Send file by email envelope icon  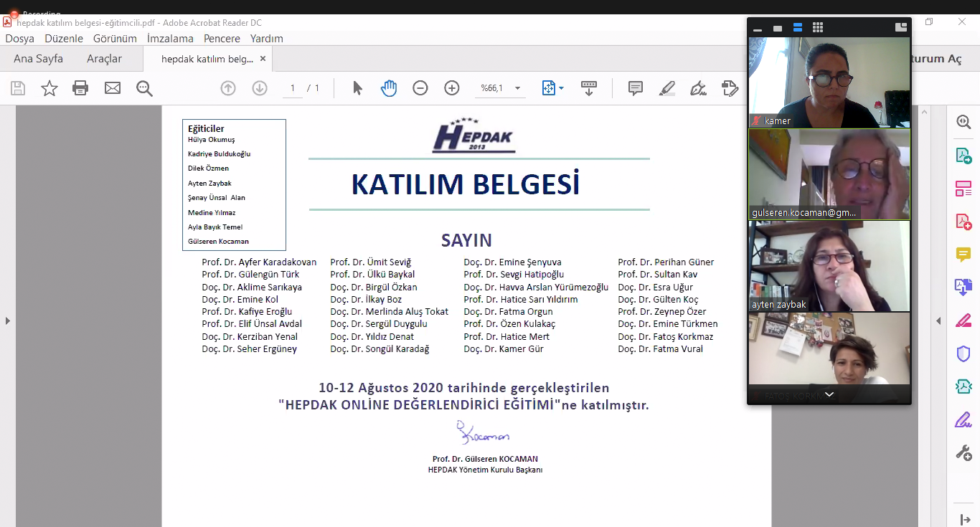tap(113, 88)
